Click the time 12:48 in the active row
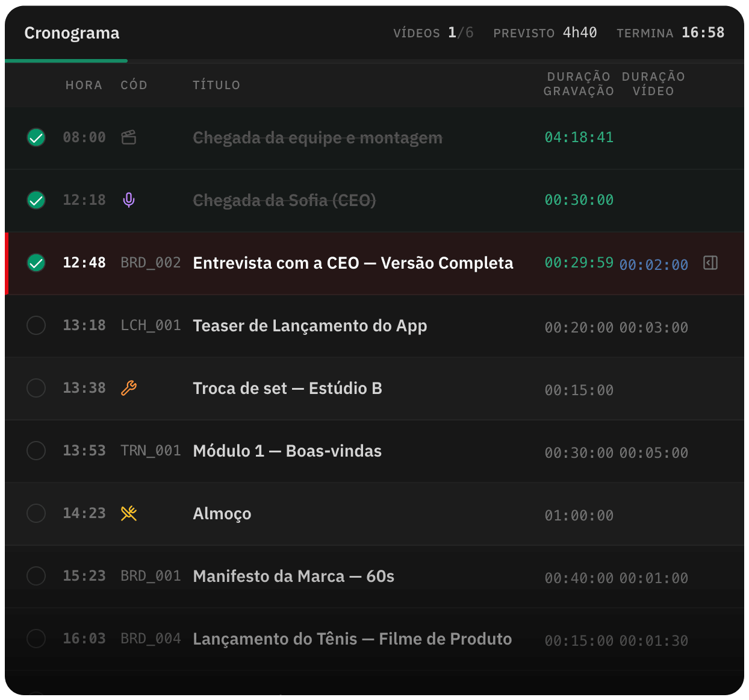The height and width of the screenshot is (700, 749). pyautogui.click(x=84, y=263)
